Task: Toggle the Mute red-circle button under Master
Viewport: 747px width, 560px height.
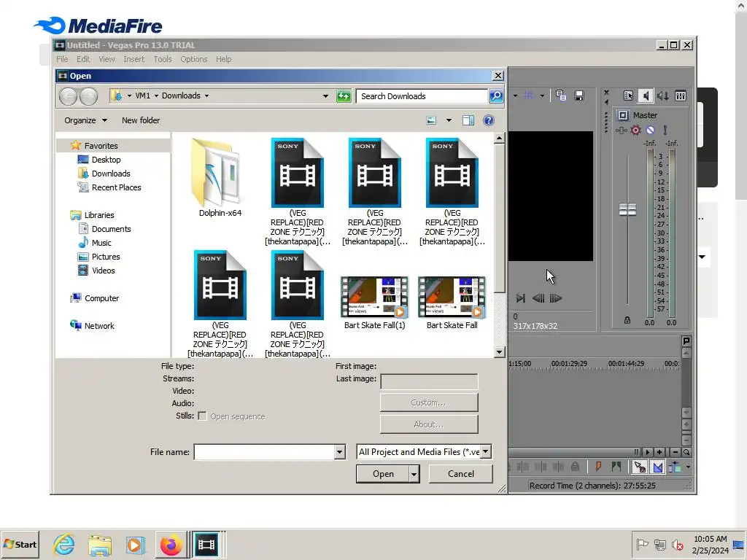Action: pyautogui.click(x=650, y=130)
